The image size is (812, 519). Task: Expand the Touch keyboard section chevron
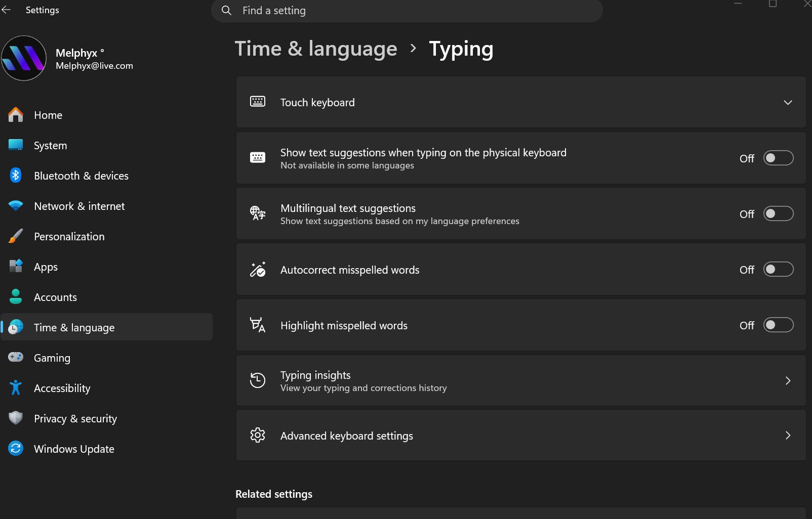point(788,102)
